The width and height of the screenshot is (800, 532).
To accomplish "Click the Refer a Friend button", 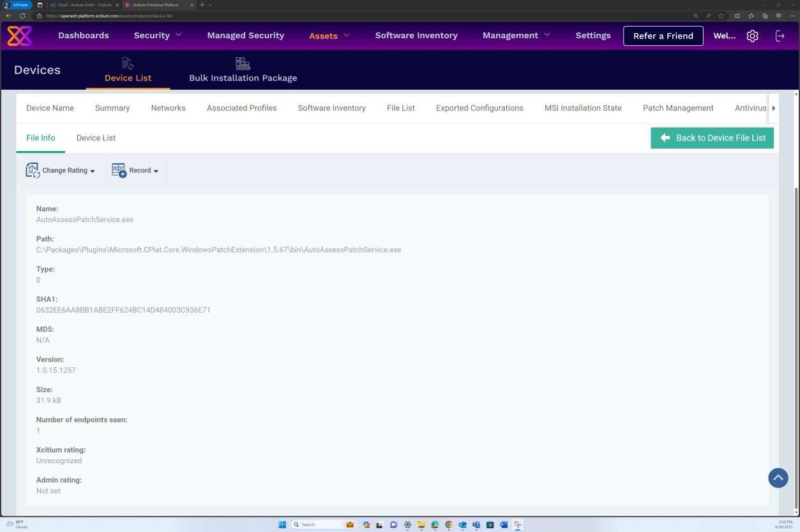I will (x=663, y=36).
